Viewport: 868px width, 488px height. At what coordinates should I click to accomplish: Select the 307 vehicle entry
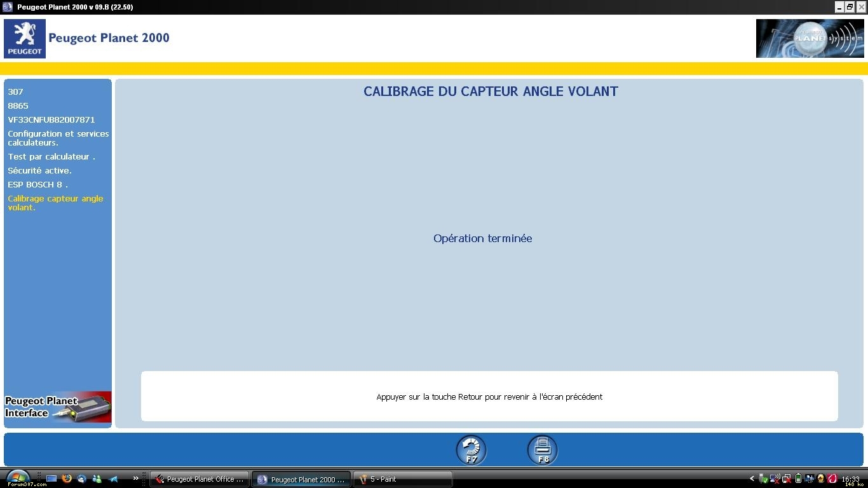(15, 91)
